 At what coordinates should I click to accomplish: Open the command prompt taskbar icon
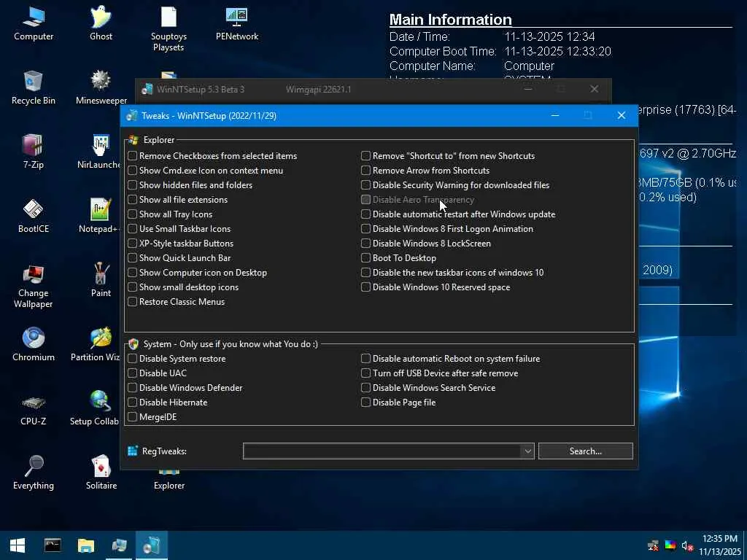[53, 545]
